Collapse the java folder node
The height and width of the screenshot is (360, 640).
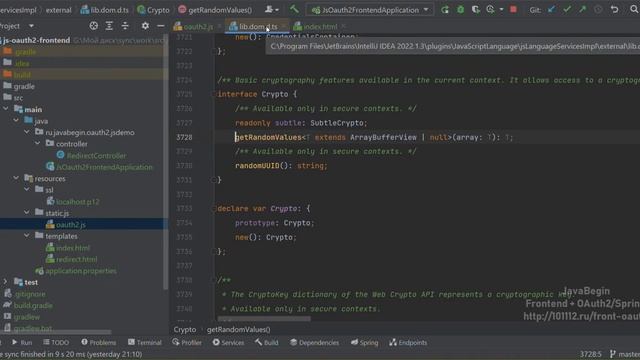pos(16,120)
